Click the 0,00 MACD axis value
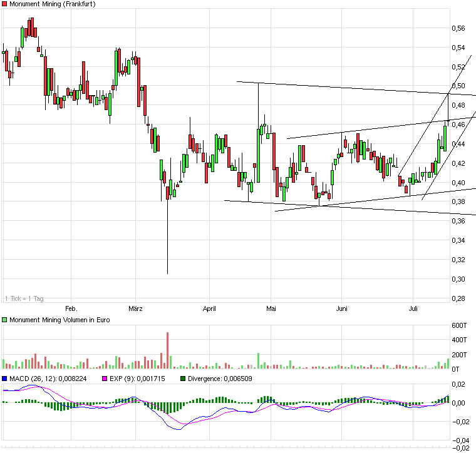This screenshot has width=476, height=453. pyautogui.click(x=458, y=403)
